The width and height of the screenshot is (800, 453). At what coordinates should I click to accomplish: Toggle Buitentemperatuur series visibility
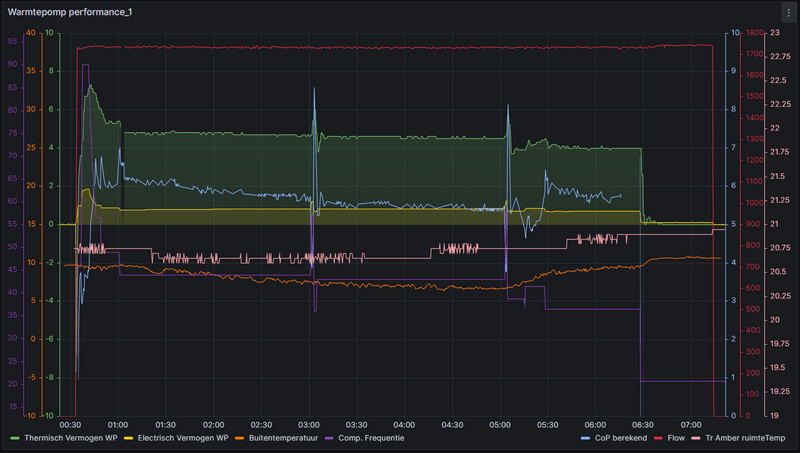(x=284, y=438)
